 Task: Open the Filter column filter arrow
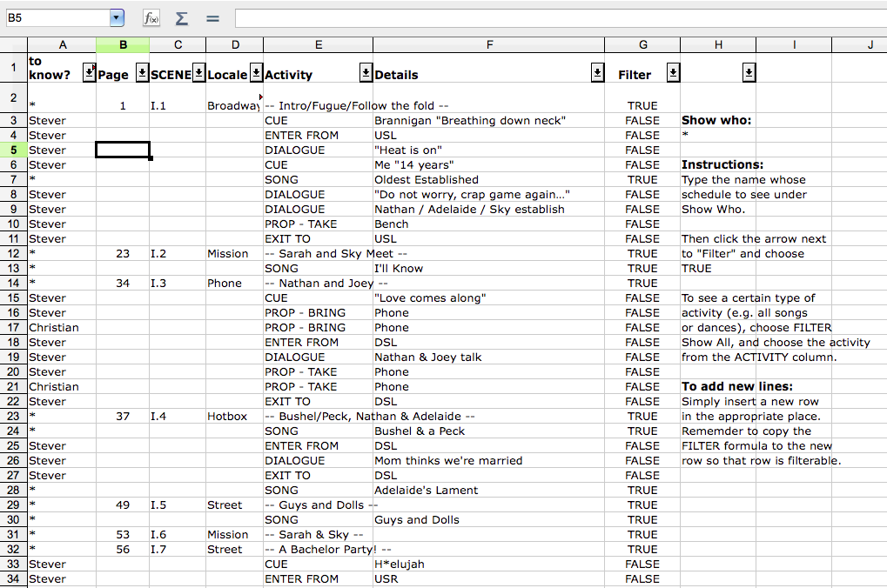point(673,73)
